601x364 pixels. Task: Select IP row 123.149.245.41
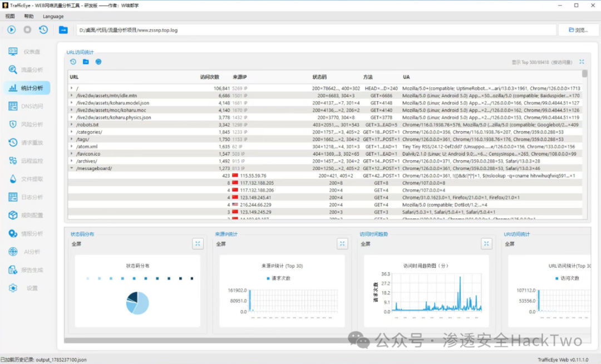pos(326,197)
